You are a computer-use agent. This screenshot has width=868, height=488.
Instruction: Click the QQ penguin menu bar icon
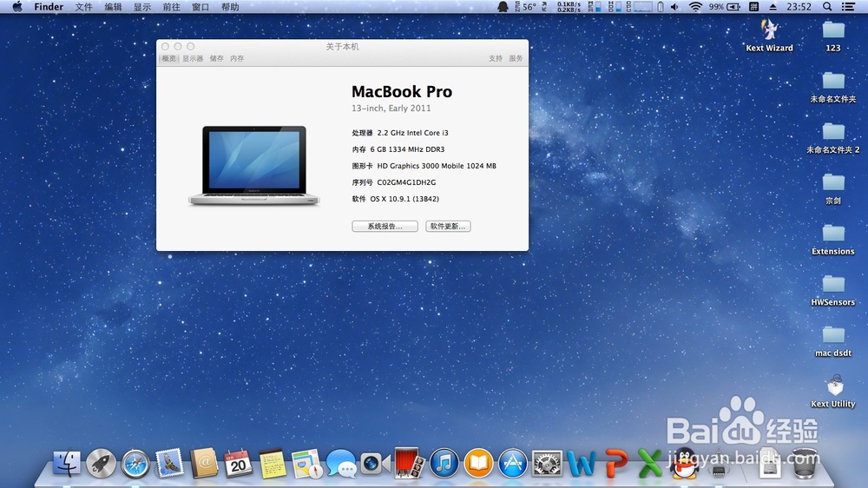pos(503,7)
